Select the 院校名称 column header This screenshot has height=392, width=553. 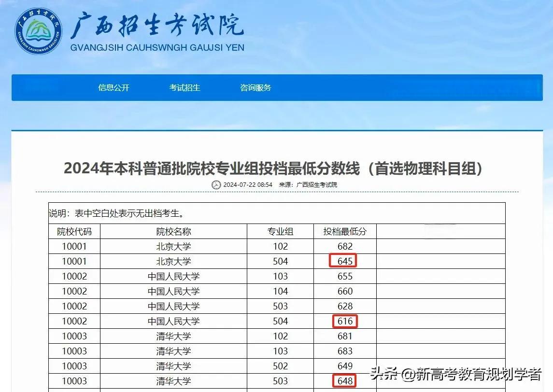click(x=173, y=232)
